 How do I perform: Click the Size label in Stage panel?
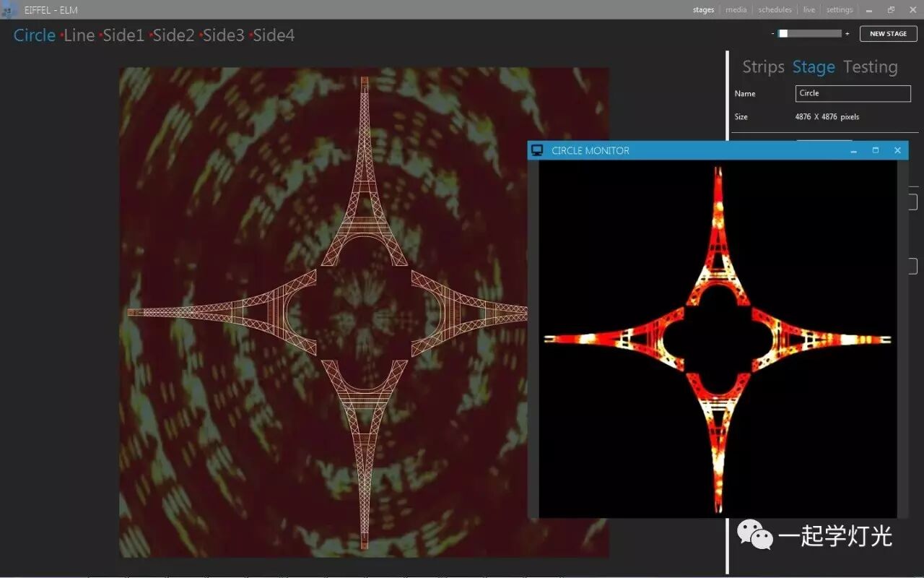pos(741,117)
